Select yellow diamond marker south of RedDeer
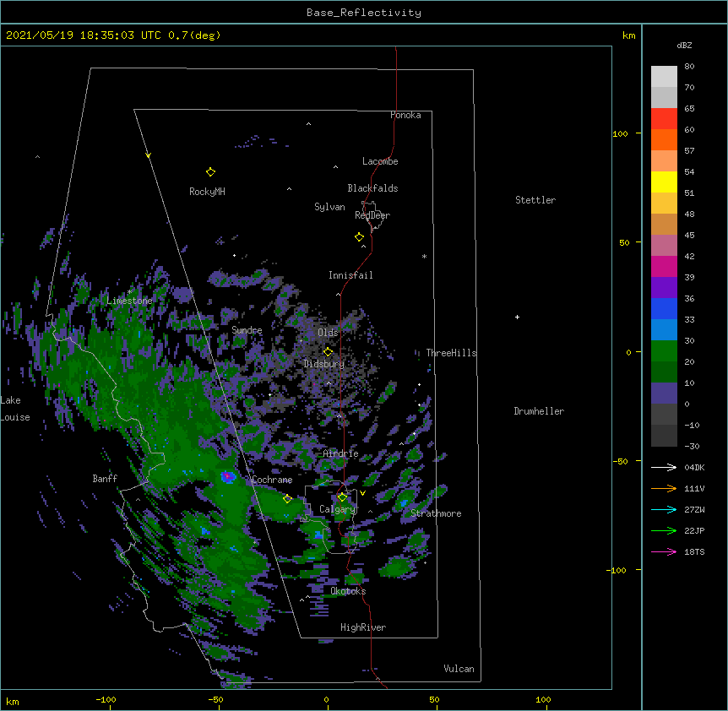This screenshot has width=728, height=711. (x=359, y=237)
